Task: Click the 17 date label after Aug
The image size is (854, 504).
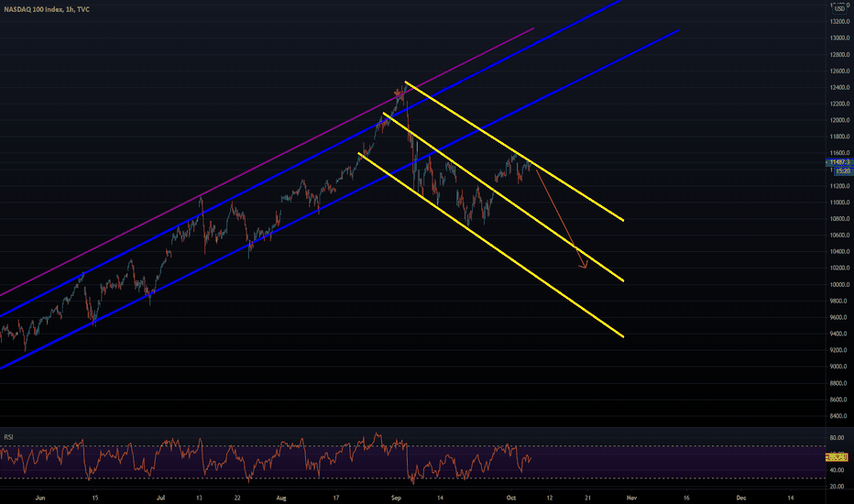Action: tap(336, 498)
